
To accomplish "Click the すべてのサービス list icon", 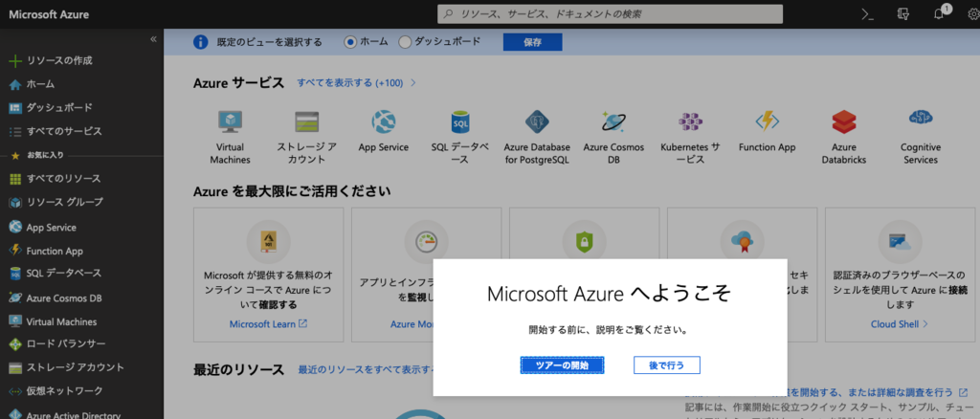I will 15,132.
